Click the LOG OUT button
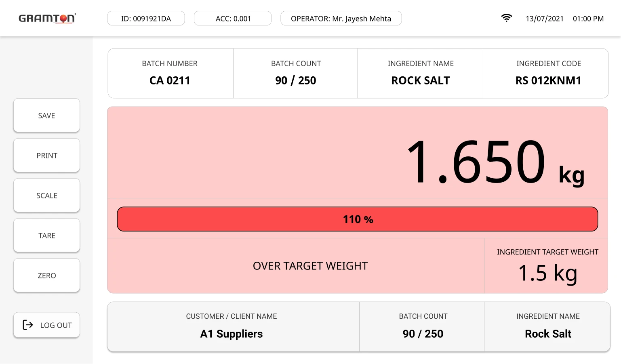The width and height of the screenshot is (621, 364). 46,325
